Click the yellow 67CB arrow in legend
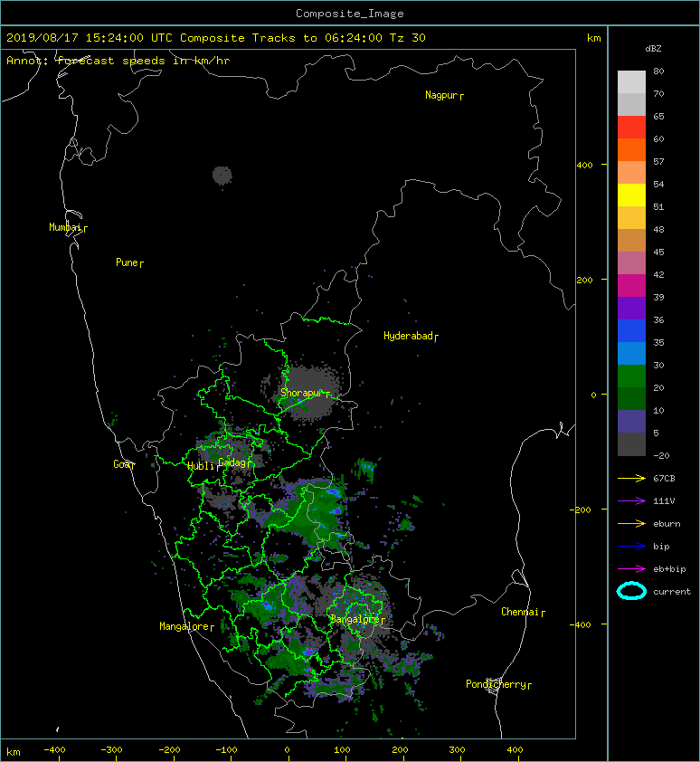The width and height of the screenshot is (700, 762). pyautogui.click(x=631, y=479)
